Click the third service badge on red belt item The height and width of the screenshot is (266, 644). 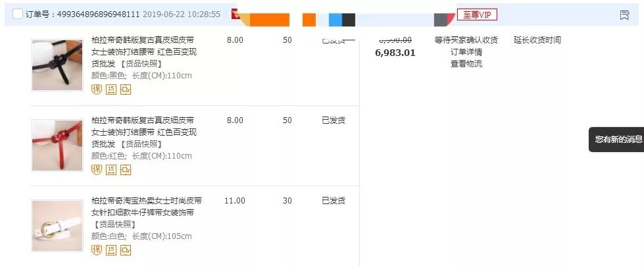click(x=126, y=169)
